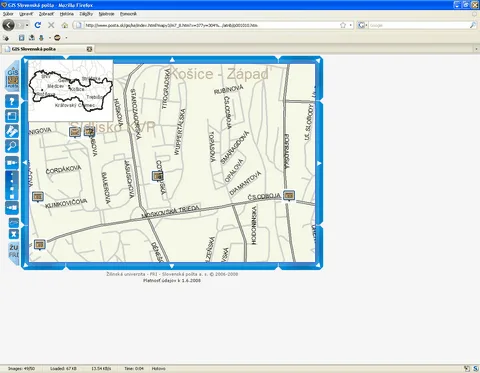This screenshot has height=373, width=480.
Task: Pan the map west with the left arrow
Action: click(25, 163)
